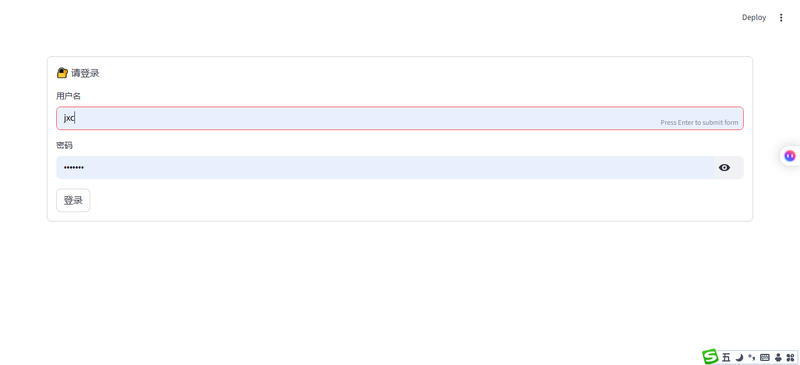Click the 用户名 field label
The image size is (800, 365).
tap(68, 96)
